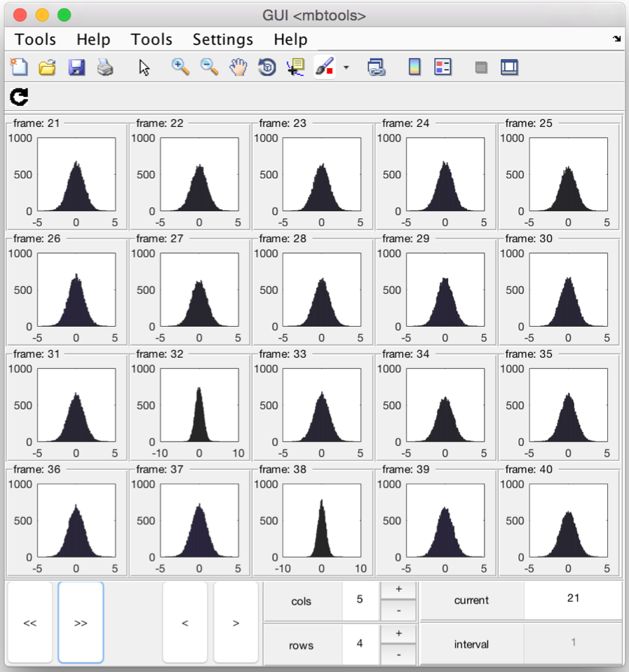Select the frame 38 histogram plot
The image size is (629, 672).
322,520
